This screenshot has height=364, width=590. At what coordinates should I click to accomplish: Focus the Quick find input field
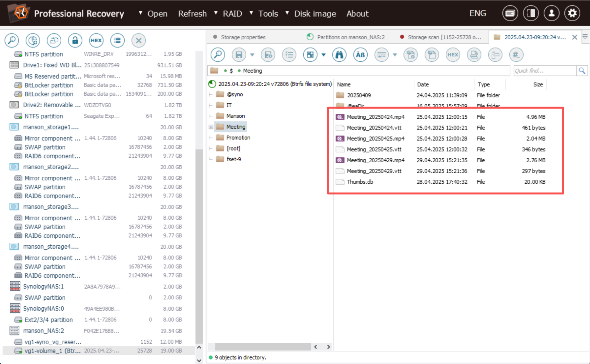[545, 71]
